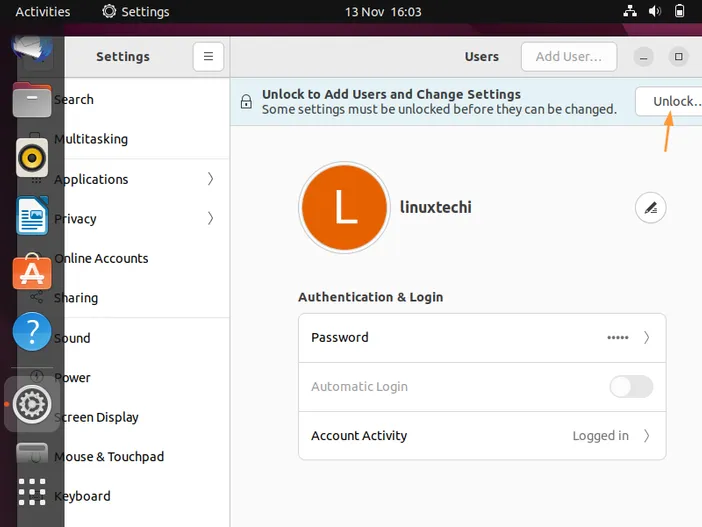Image resolution: width=702 pixels, height=527 pixels.
Task: Expand the Privacy settings chevron
Action: point(210,218)
